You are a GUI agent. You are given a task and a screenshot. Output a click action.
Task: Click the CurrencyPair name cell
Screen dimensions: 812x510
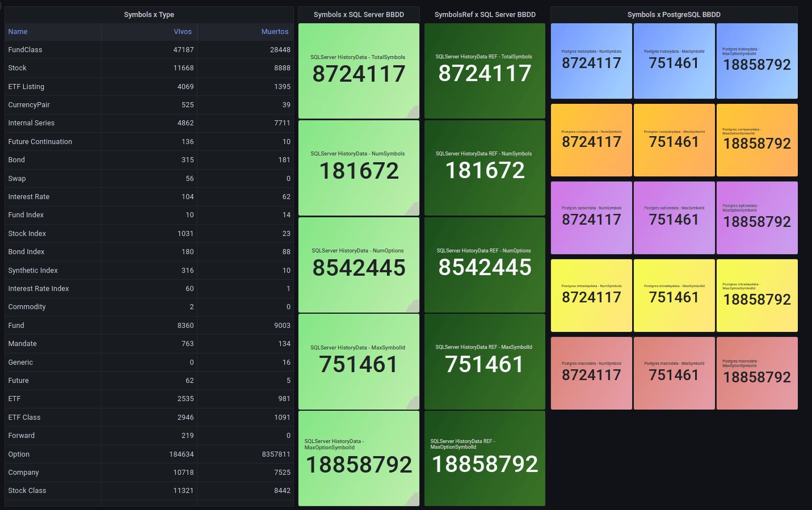(53, 105)
